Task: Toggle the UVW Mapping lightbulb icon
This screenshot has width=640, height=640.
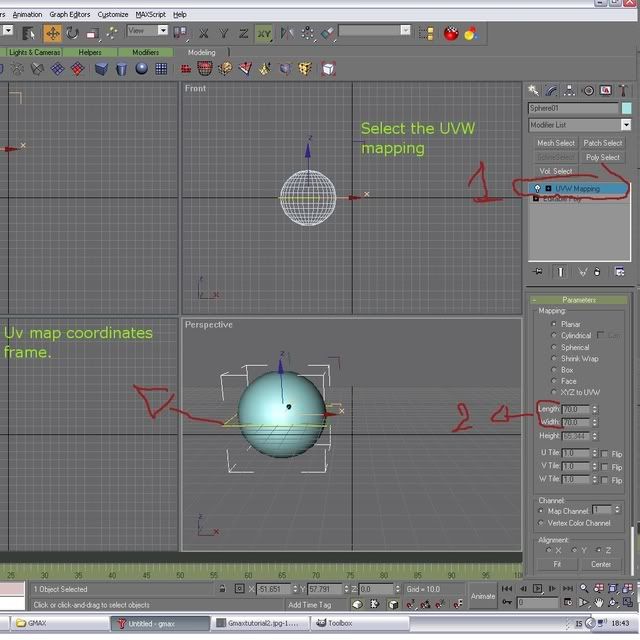Action: pyautogui.click(x=538, y=188)
